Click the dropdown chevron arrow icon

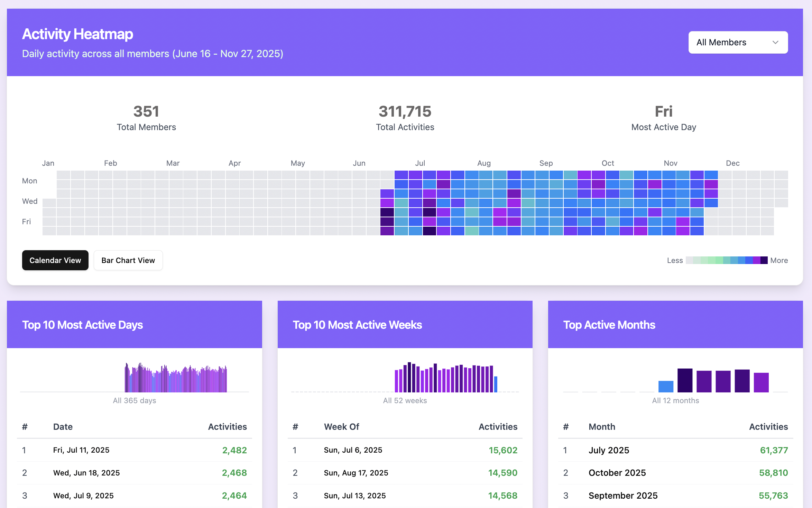pyautogui.click(x=775, y=42)
